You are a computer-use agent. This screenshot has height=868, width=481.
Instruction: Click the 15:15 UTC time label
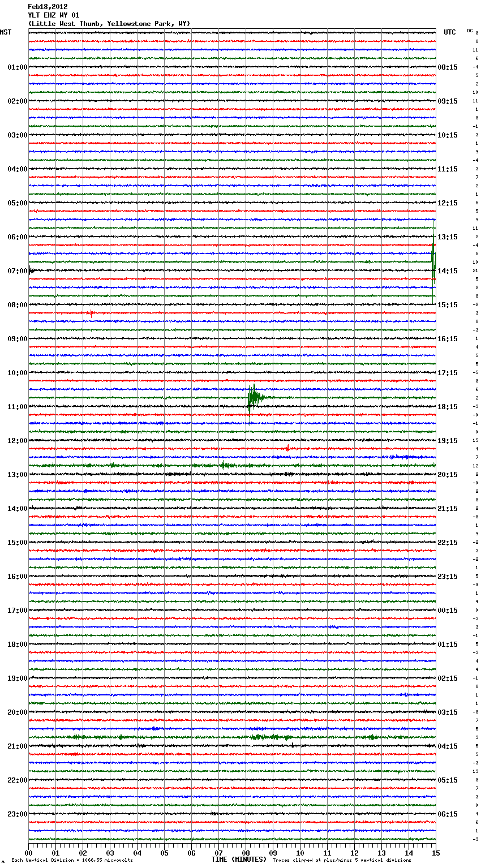[x=448, y=305]
